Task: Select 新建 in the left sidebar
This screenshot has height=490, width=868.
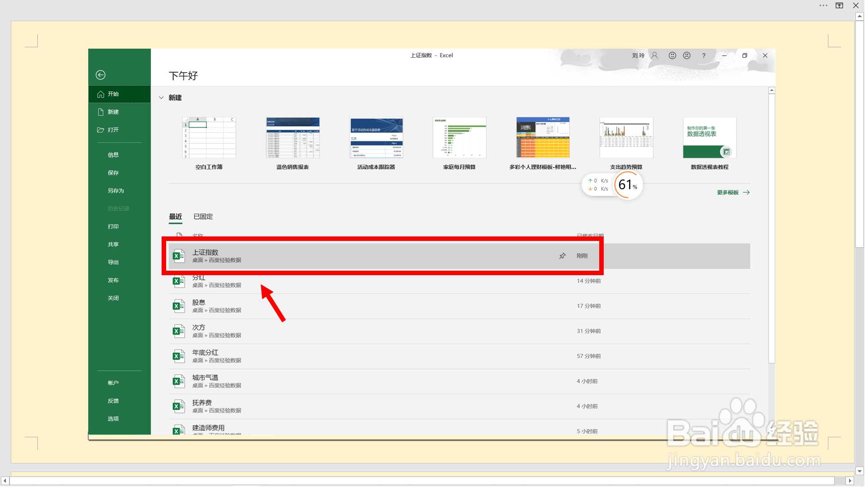Action: click(x=120, y=112)
